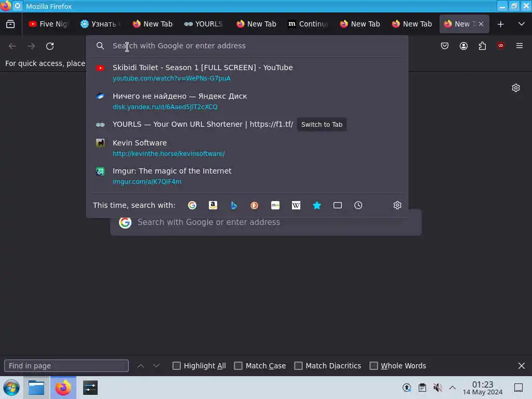This screenshot has width=532, height=399.
Task: Click the Switch to Tab button
Action: click(322, 125)
